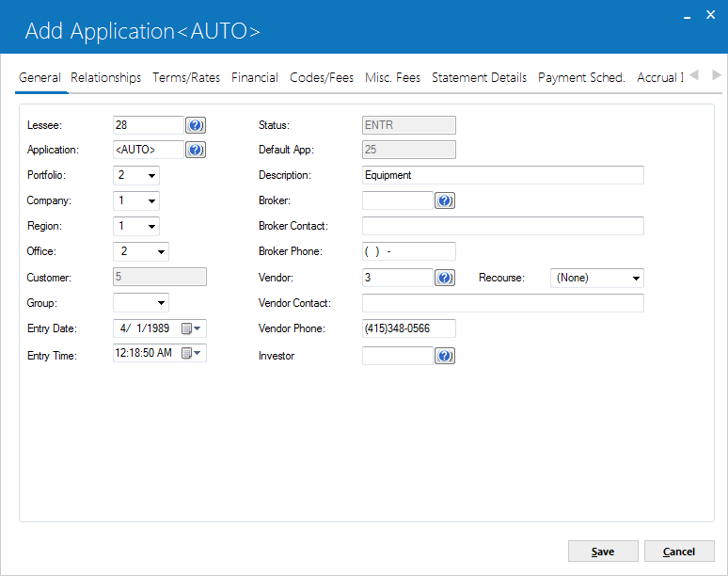Viewport: 728px width, 576px height.
Task: Open the Entry Time picker icon
Action: tap(191, 353)
